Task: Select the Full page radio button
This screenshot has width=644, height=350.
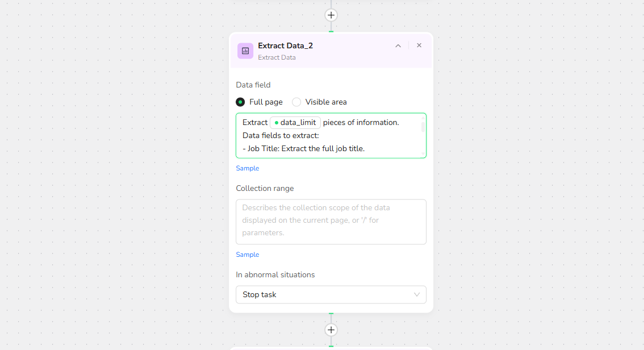Action: [x=240, y=102]
